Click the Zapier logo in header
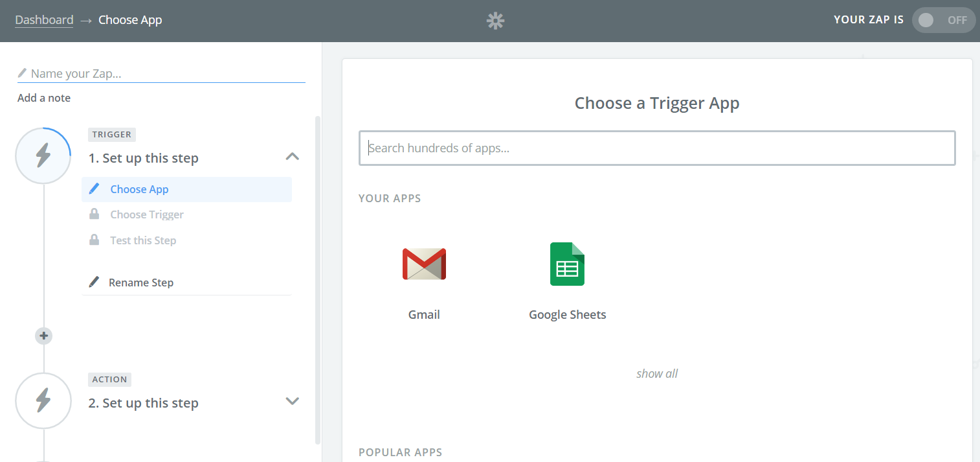 point(495,21)
